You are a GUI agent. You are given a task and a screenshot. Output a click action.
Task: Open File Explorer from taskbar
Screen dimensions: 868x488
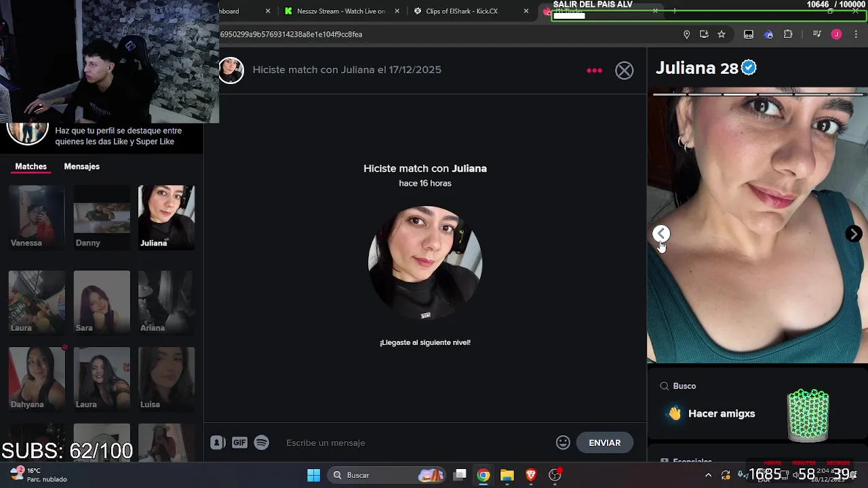[x=507, y=475]
